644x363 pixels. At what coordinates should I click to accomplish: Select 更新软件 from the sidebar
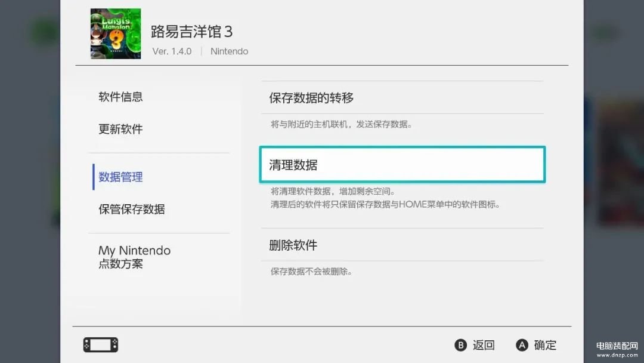tap(120, 129)
